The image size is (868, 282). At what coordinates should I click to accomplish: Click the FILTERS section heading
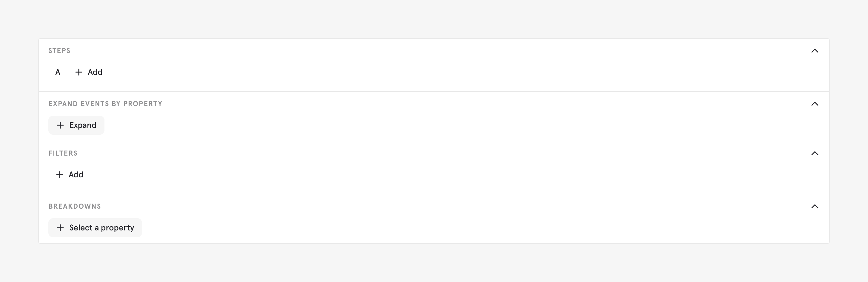[63, 154]
